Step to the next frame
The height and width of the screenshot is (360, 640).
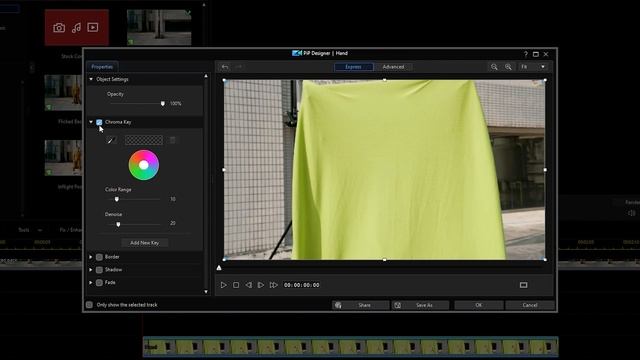(x=261, y=285)
